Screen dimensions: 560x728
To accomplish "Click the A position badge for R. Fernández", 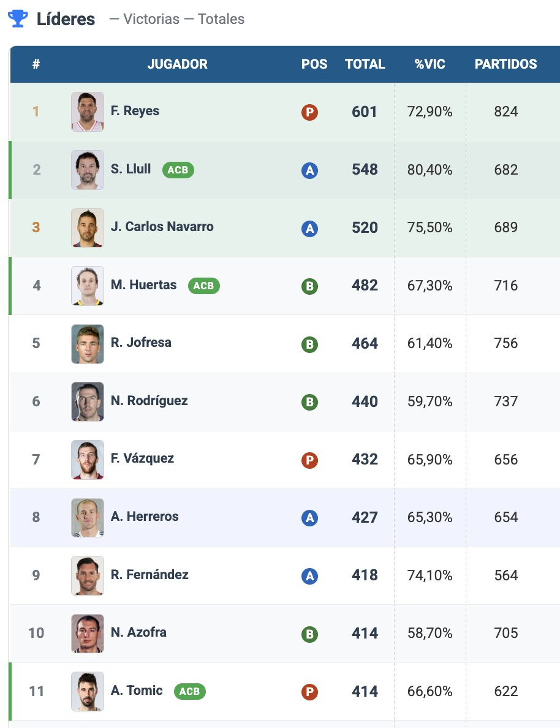I will pos(309,576).
